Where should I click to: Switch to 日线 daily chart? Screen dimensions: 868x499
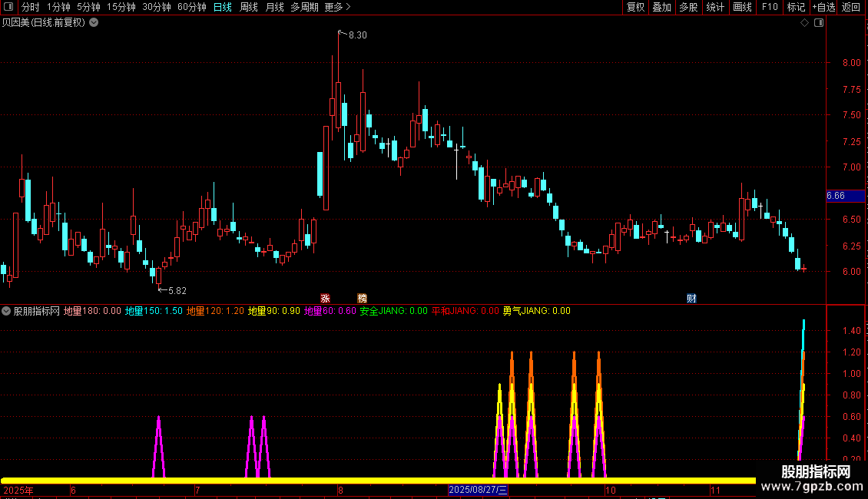point(223,7)
